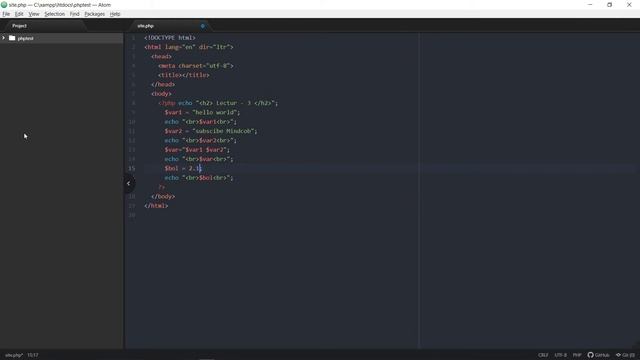Open the Help menu

coord(115,14)
